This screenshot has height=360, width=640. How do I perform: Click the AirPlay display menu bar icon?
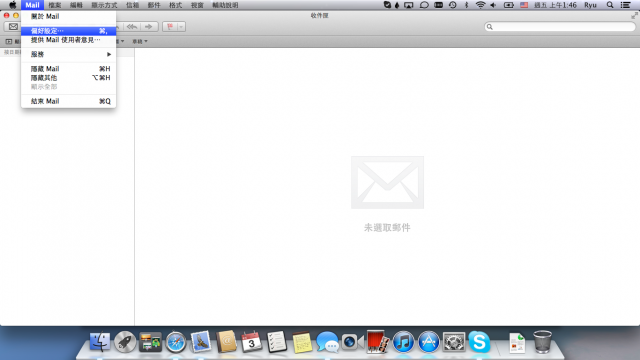pyautogui.click(x=409, y=5)
